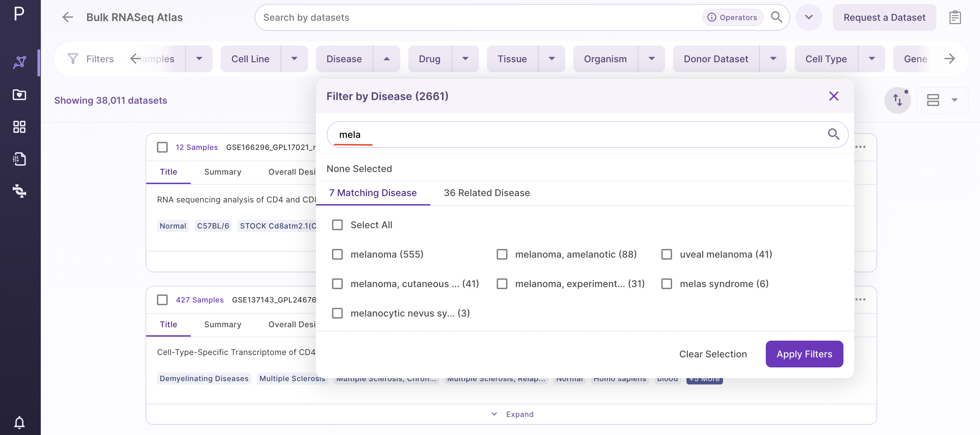Open the Cell Line filter dropdown arrow
This screenshot has width=980, height=435.
tap(294, 59)
